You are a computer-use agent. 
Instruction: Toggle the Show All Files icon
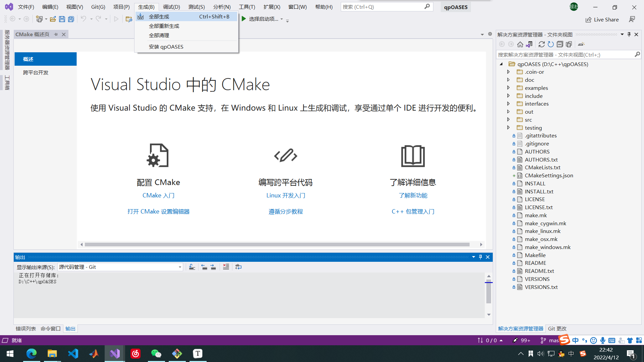click(x=569, y=44)
